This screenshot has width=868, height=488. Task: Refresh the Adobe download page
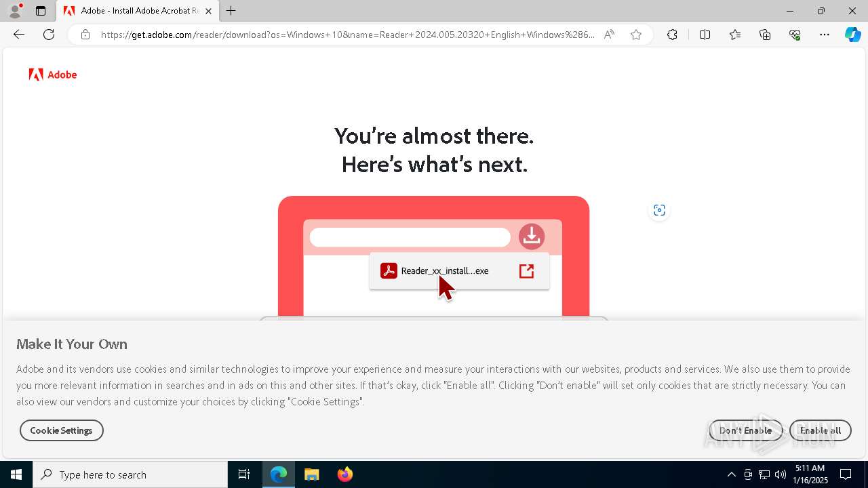pyautogui.click(x=49, y=35)
